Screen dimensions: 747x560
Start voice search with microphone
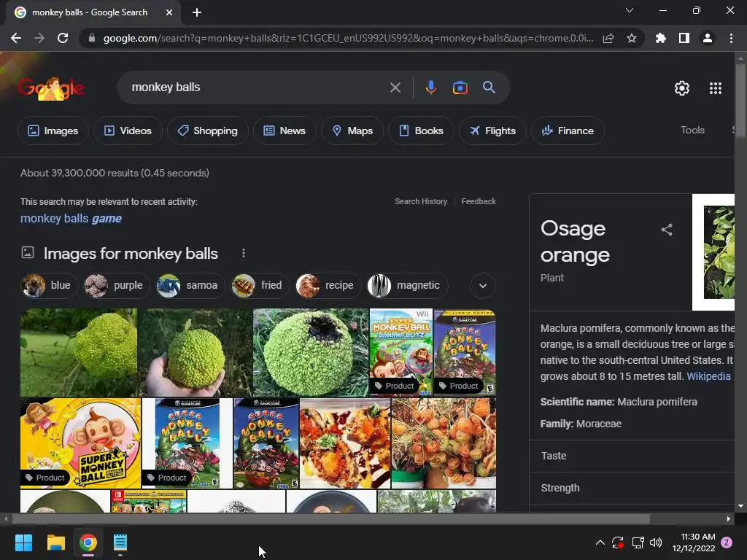(x=430, y=87)
